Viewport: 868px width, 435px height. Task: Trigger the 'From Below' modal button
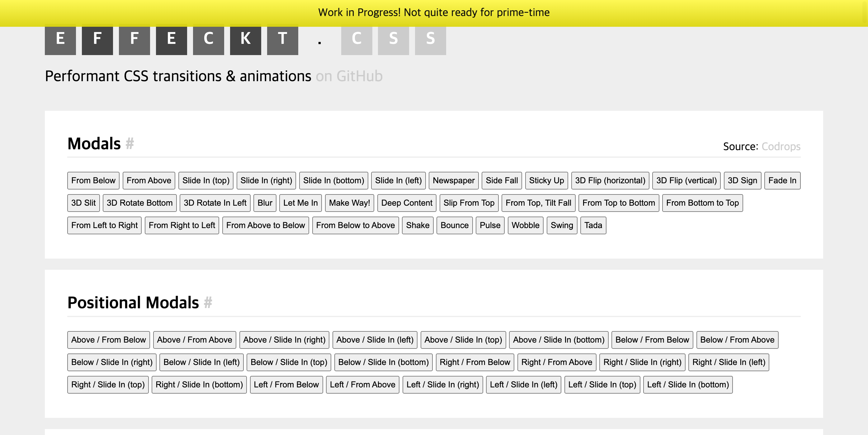point(93,180)
